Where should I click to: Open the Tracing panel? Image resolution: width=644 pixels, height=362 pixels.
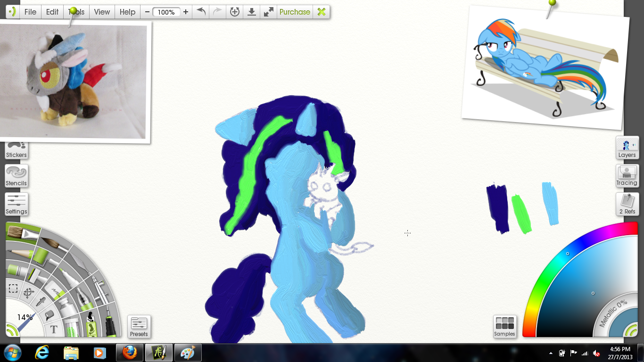point(627,176)
